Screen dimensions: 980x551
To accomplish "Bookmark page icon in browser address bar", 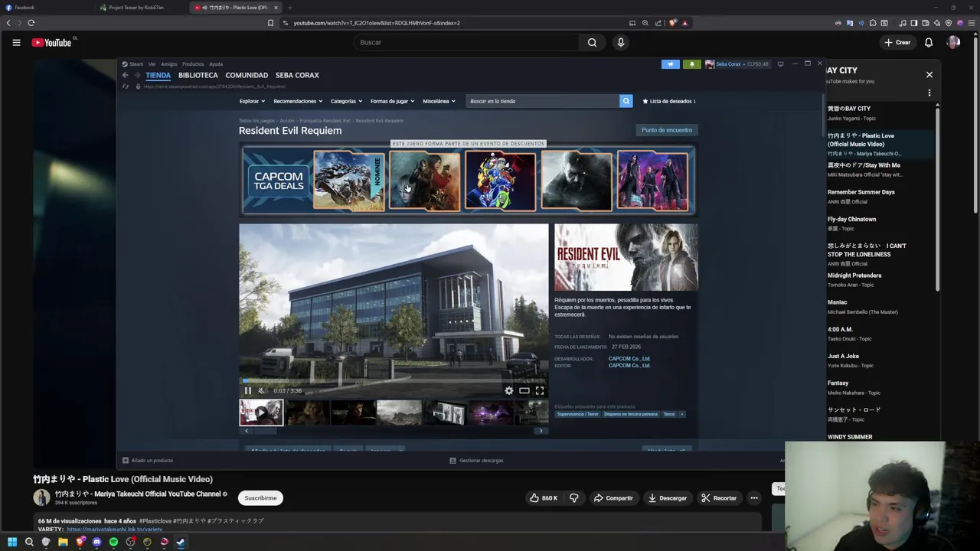I will click(270, 23).
